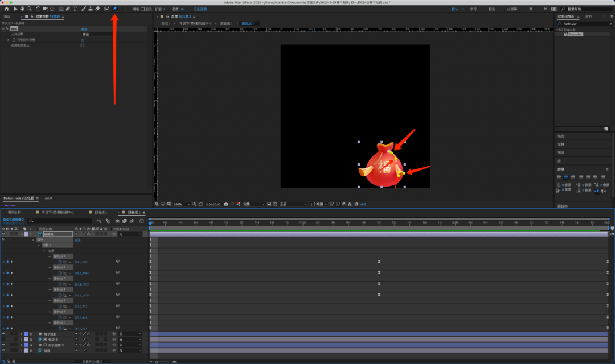Click 重置 link for the puppet effect
This screenshot has width=615, height=364.
[84, 28]
